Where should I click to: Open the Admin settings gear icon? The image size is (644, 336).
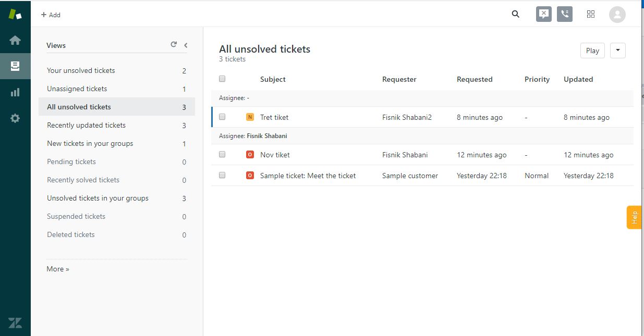[15, 118]
